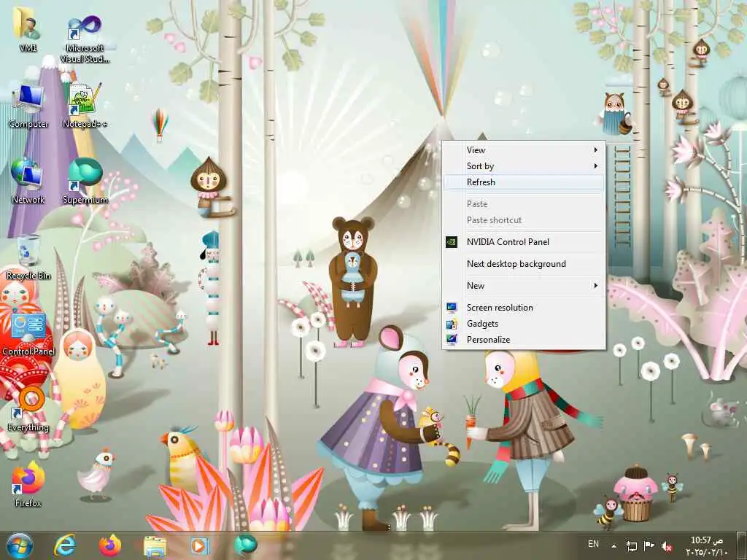Screen dimensions: 747x560
Task: Choose Refresh from the context menu
Action: tap(524, 182)
